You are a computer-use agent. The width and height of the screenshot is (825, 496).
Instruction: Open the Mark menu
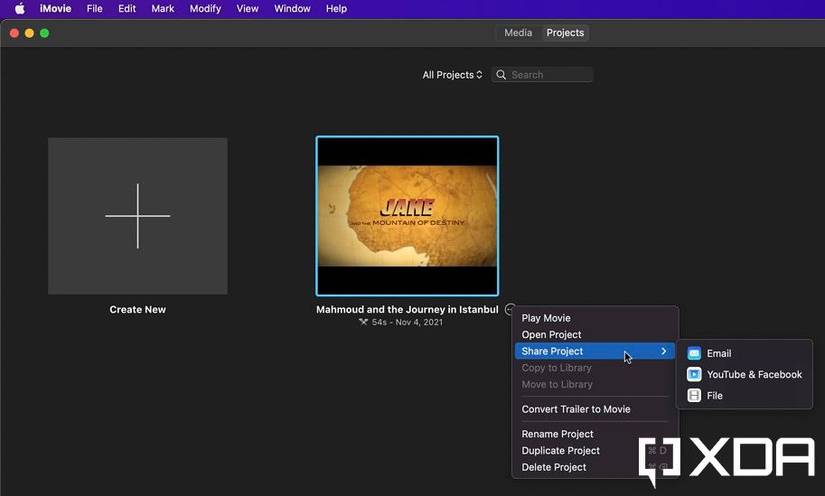pyautogui.click(x=163, y=9)
